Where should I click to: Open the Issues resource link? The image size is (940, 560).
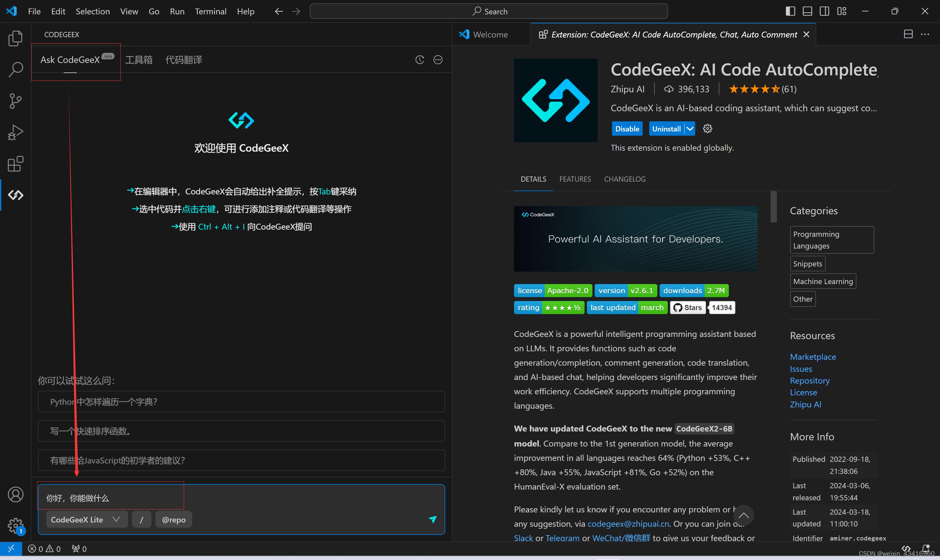pyautogui.click(x=801, y=369)
